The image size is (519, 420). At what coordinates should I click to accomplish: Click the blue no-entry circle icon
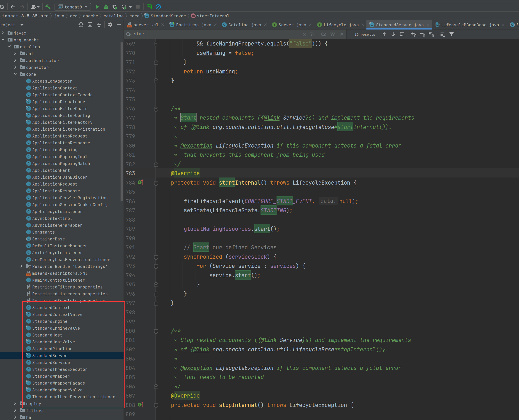click(158, 7)
